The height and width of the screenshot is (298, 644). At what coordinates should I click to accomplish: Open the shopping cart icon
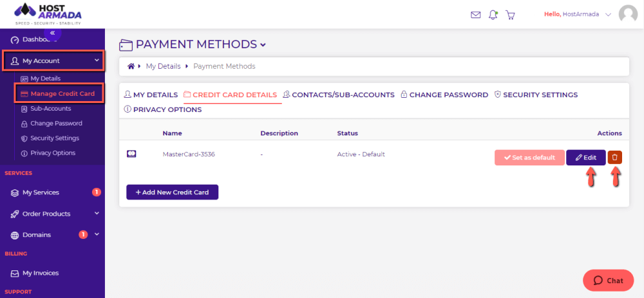tap(511, 15)
